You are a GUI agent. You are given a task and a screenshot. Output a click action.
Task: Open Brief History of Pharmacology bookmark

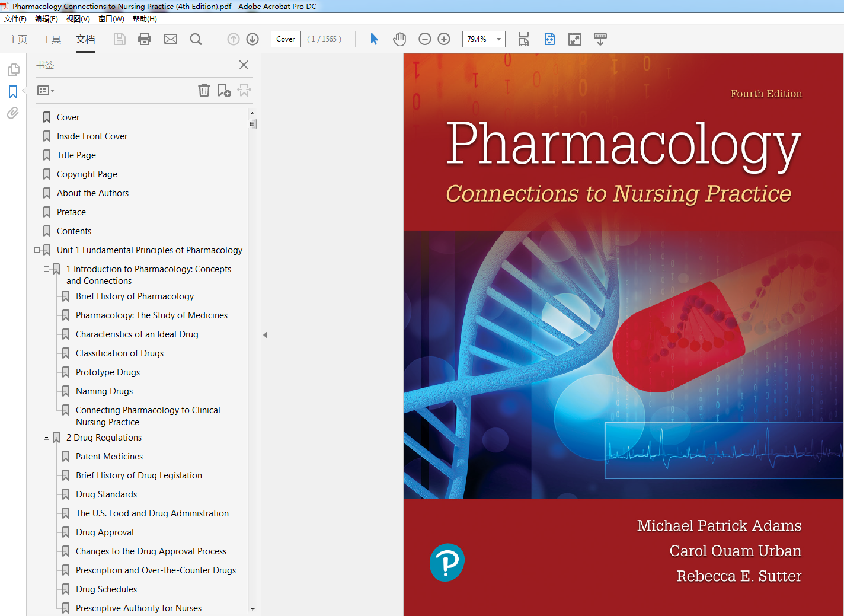click(x=135, y=296)
